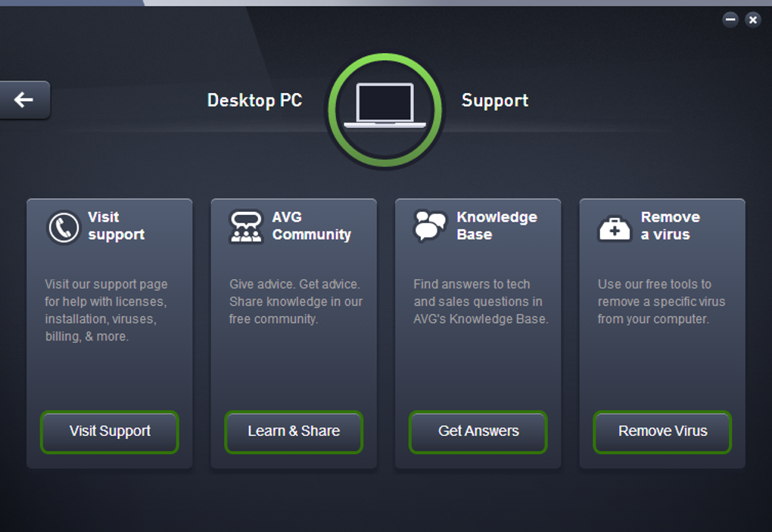
Task: Click the AVG Community people icon
Action: [x=246, y=227]
